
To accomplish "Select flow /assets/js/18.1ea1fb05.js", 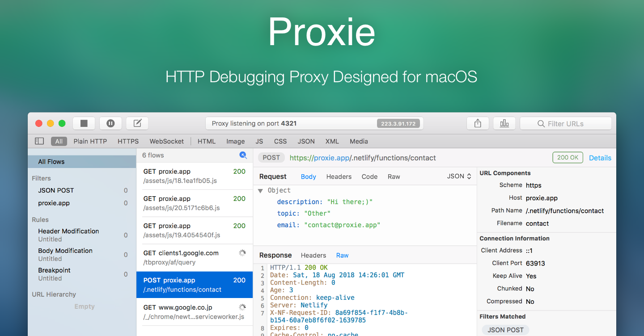I will 195,176.
